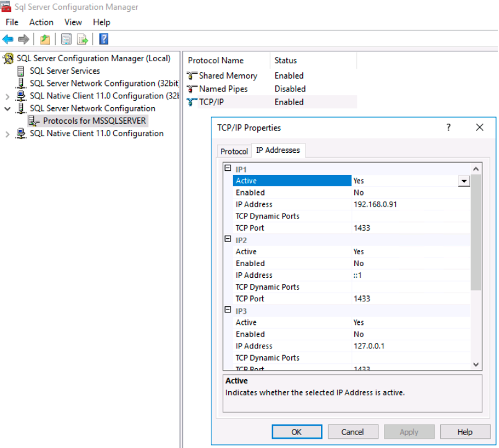Select the IP2 Active value field

411,252
